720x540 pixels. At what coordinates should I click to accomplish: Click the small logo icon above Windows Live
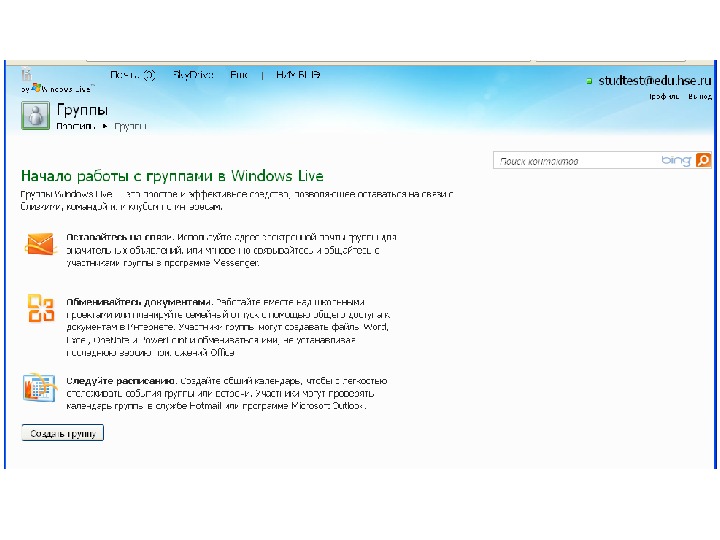[x=26, y=74]
